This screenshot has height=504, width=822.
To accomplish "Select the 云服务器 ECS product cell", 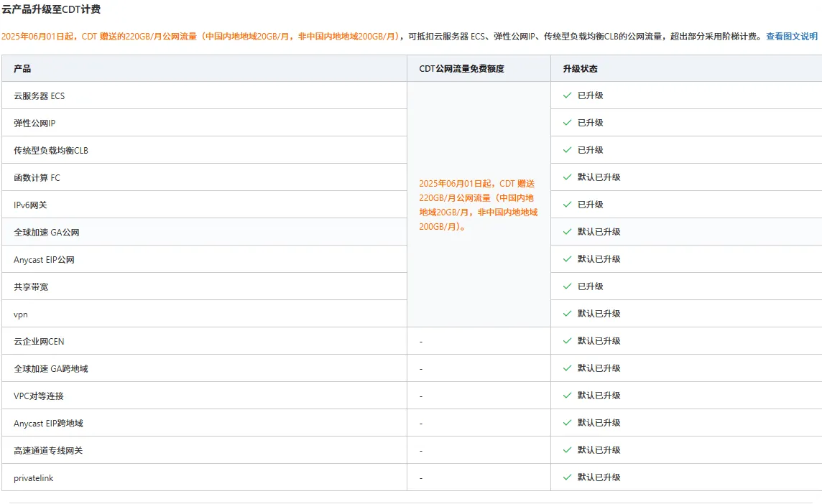I will (x=205, y=95).
